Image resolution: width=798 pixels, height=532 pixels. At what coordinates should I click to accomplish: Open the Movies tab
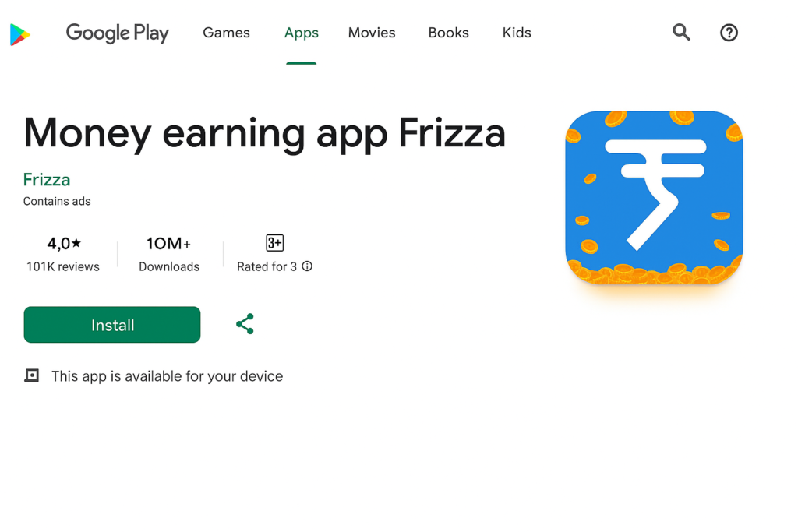coord(372,33)
